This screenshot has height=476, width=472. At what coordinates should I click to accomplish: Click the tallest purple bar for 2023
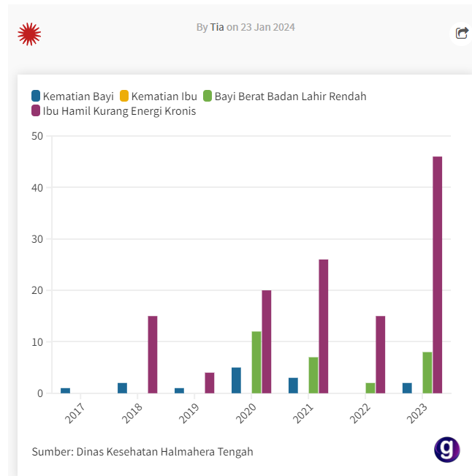coord(437,274)
